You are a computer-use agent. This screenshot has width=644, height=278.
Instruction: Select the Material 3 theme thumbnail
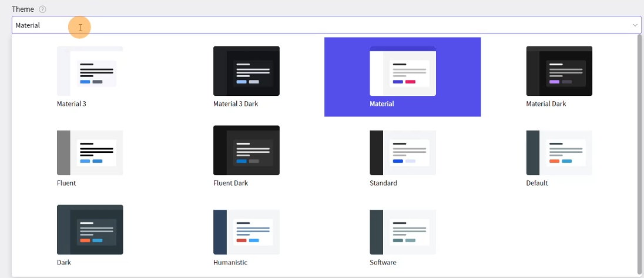tap(90, 71)
